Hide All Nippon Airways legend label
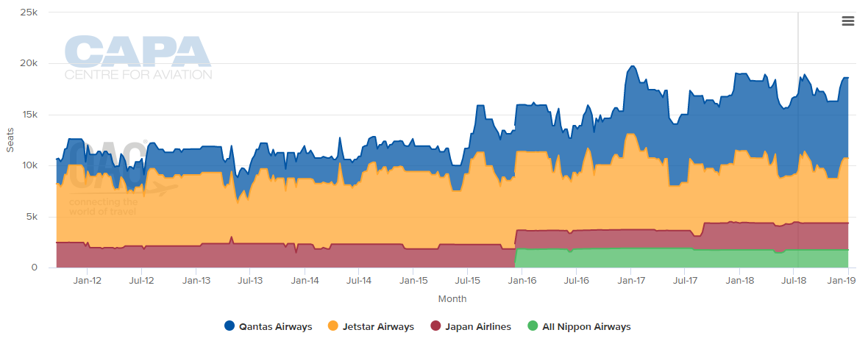The width and height of the screenshot is (868, 341). 586,326
